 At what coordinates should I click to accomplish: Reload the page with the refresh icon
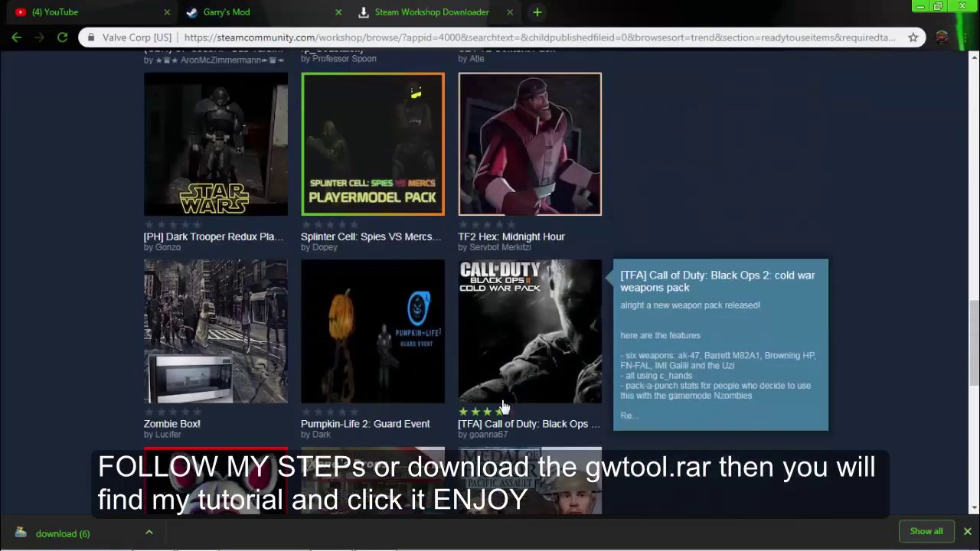pos(62,37)
